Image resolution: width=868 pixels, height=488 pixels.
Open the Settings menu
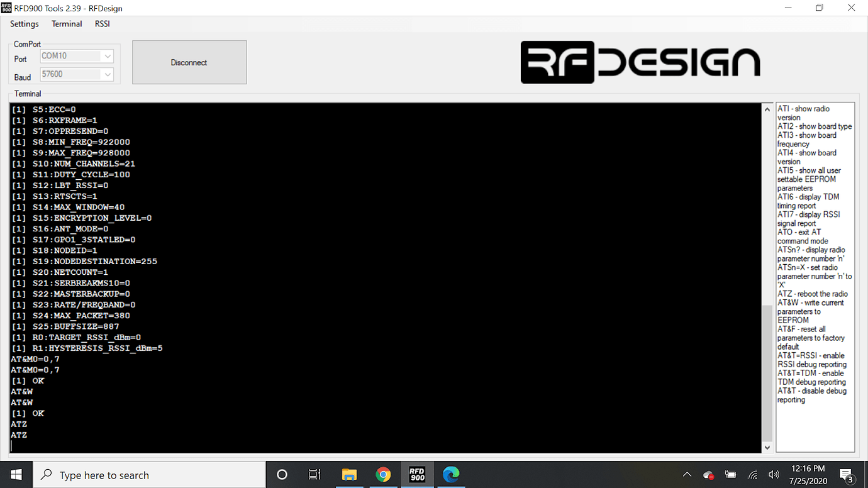click(x=24, y=24)
